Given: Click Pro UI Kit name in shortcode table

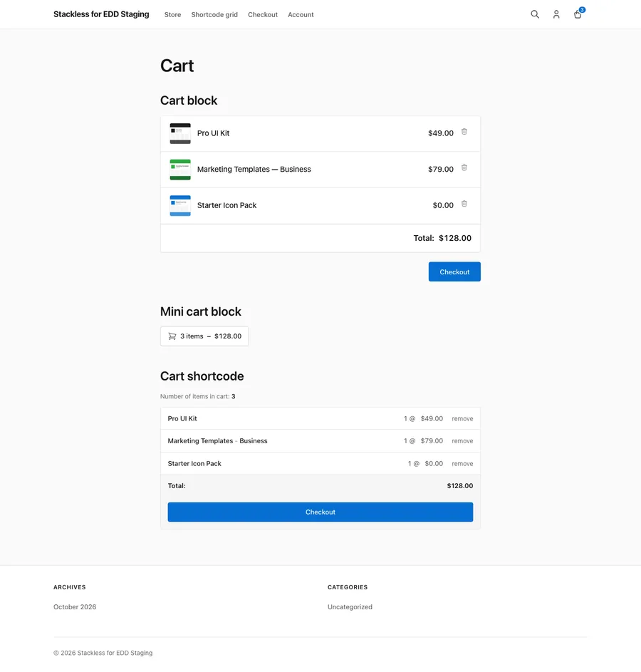Looking at the screenshot, I should pyautogui.click(x=182, y=419).
